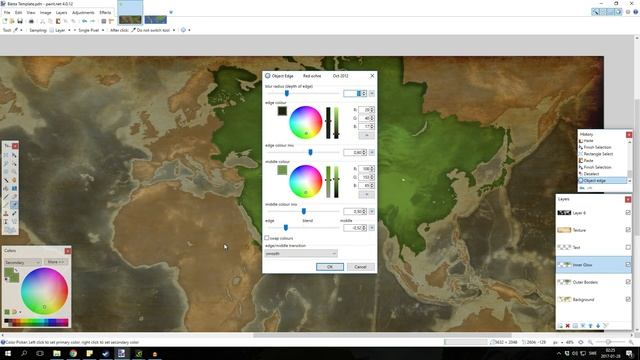Open the Effects menu
This screenshot has width=640, height=360.
pos(105,13)
